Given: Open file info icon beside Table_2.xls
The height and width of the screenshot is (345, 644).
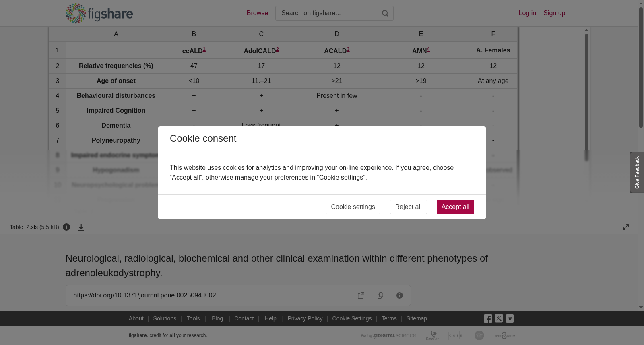Looking at the screenshot, I should pos(66,227).
